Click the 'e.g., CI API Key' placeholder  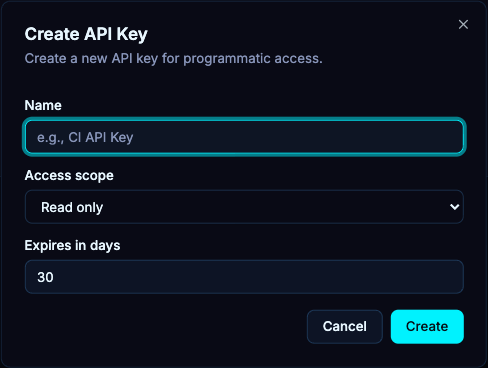coord(85,137)
